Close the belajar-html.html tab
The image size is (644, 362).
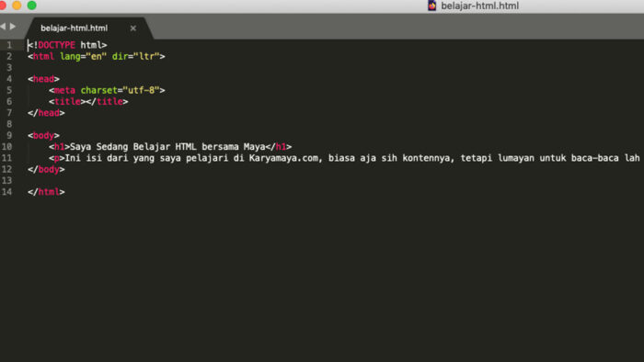coord(133,28)
